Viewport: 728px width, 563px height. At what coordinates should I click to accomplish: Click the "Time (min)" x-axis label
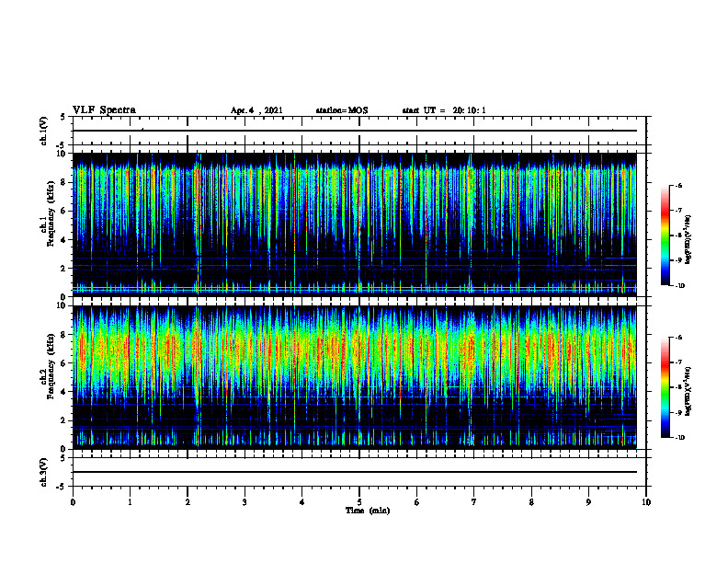(x=368, y=511)
